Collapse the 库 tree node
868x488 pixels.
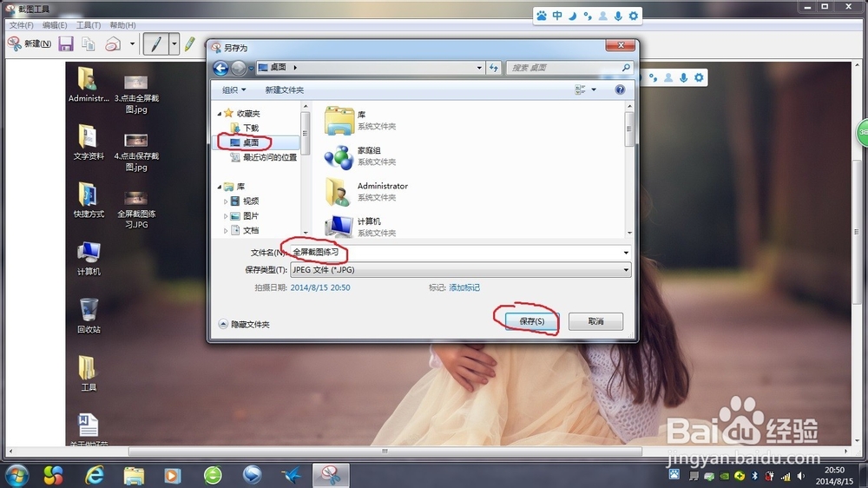coord(220,187)
